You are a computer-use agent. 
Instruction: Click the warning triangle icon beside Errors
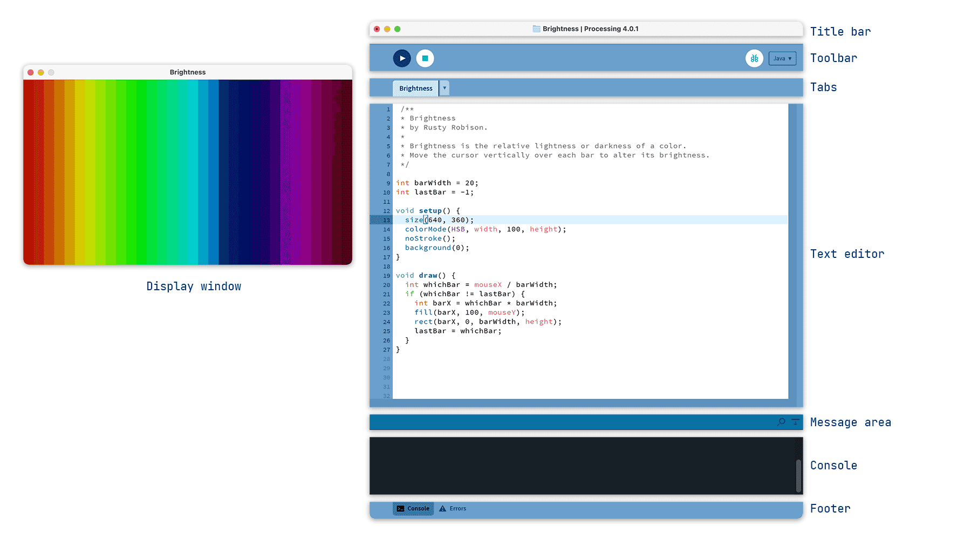(x=443, y=509)
